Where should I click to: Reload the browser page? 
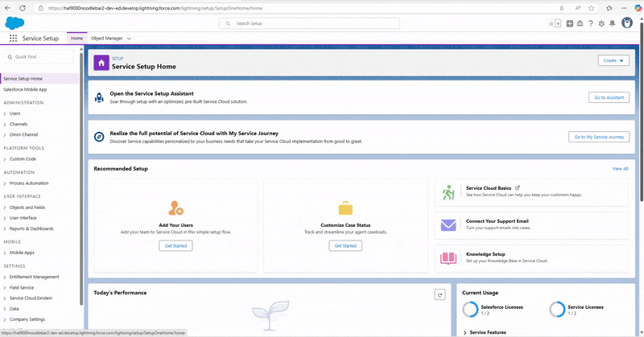tap(23, 8)
